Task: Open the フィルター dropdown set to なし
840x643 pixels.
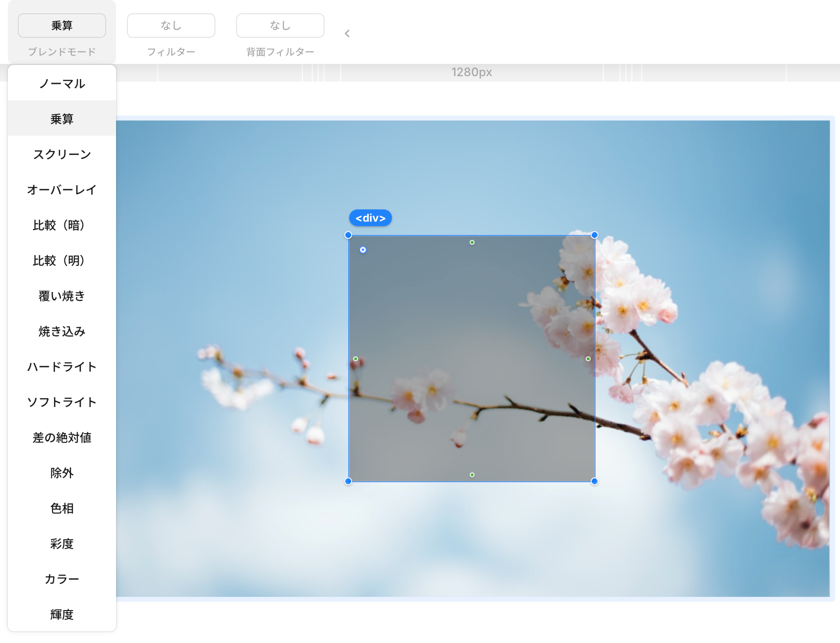Action: coord(171,26)
